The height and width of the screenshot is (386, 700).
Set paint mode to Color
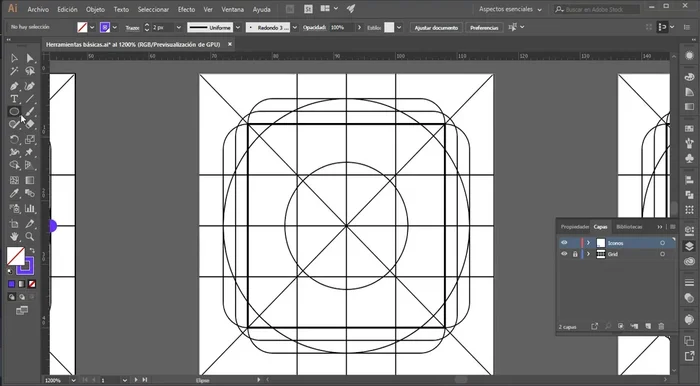point(12,284)
